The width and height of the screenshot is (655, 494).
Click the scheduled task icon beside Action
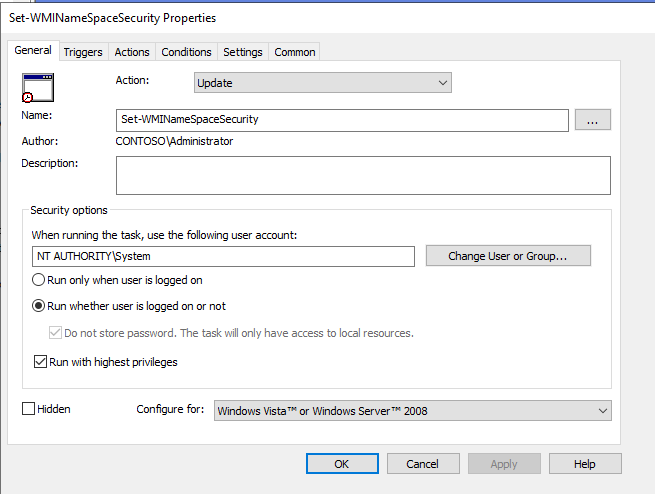point(37,89)
